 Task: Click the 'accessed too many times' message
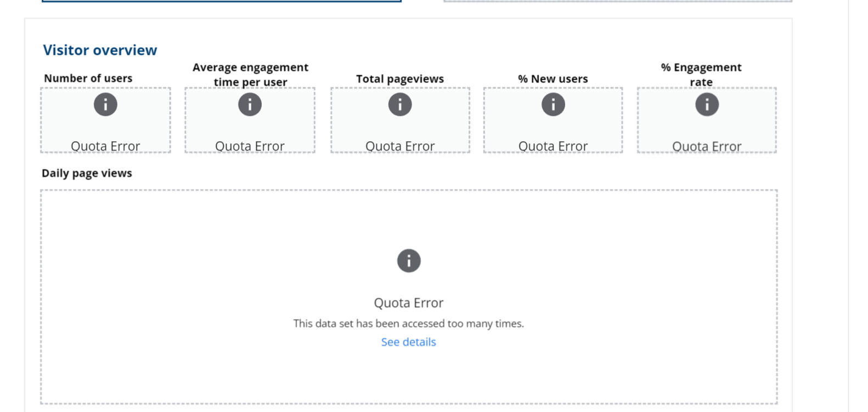click(x=409, y=324)
